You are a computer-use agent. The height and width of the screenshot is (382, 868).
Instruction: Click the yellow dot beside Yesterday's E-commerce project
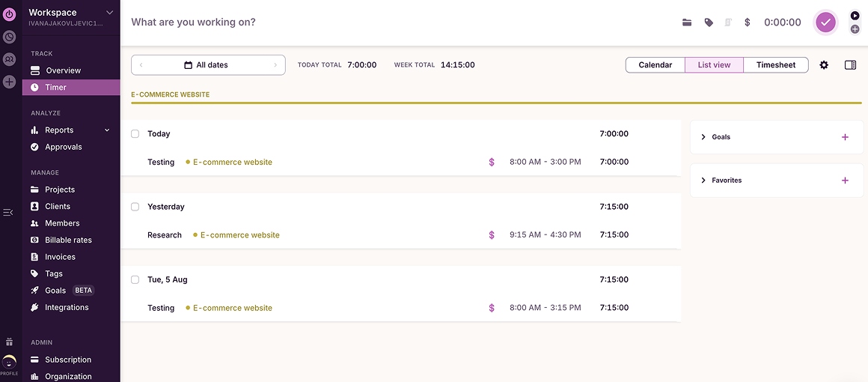[x=195, y=235]
